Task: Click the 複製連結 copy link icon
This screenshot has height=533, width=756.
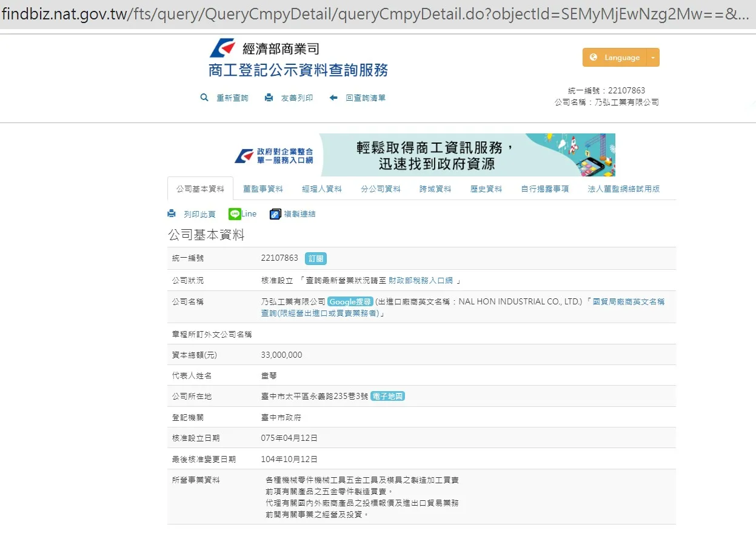Action: click(x=275, y=214)
